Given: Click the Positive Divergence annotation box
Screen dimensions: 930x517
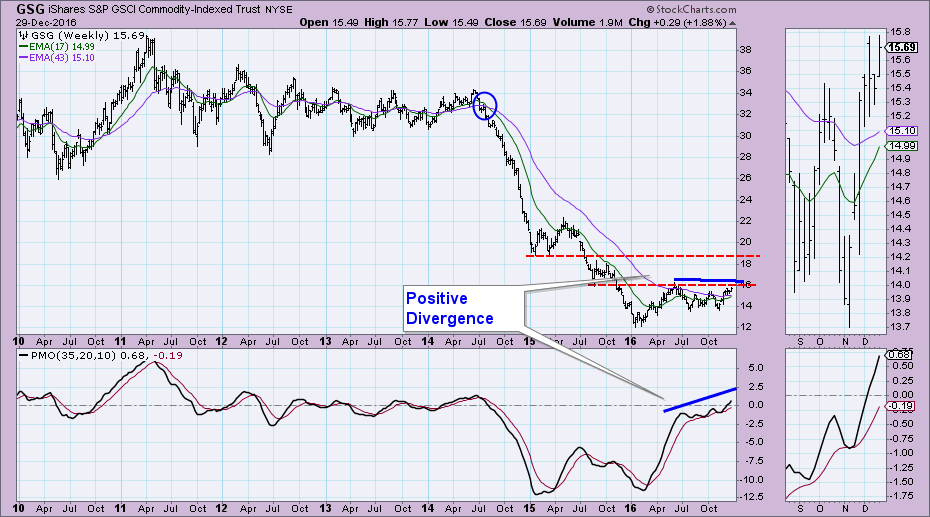Looking at the screenshot, I should 464,308.
